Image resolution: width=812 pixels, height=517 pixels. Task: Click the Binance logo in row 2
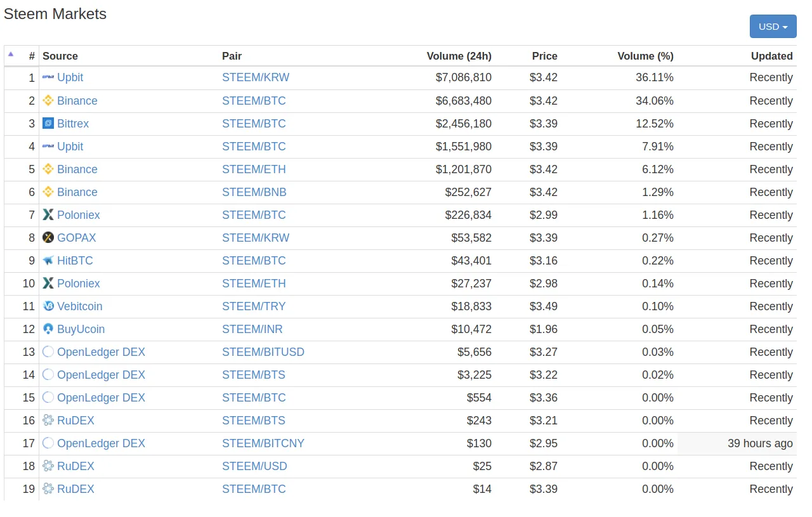pyautogui.click(x=48, y=100)
